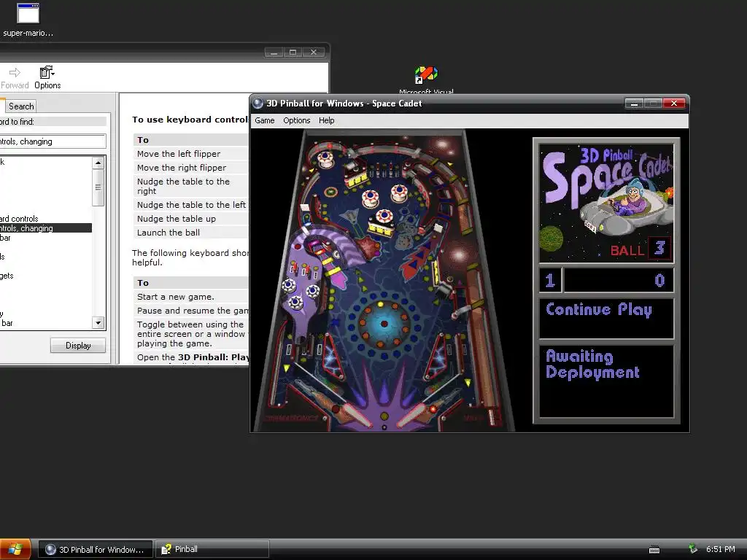
Task: Click 'Move the right flipper' help row
Action: 190,168
